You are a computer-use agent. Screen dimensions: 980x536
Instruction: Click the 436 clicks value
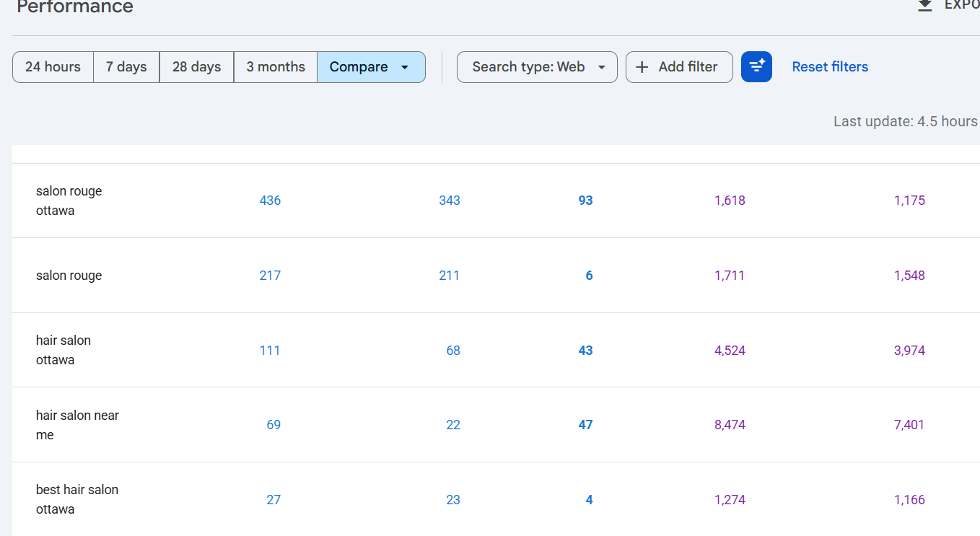pyautogui.click(x=270, y=201)
